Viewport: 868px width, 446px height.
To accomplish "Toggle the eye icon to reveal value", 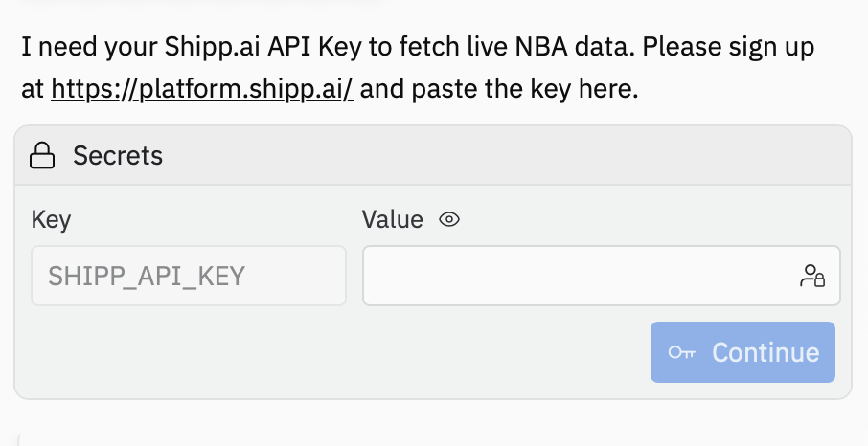I will [449, 220].
